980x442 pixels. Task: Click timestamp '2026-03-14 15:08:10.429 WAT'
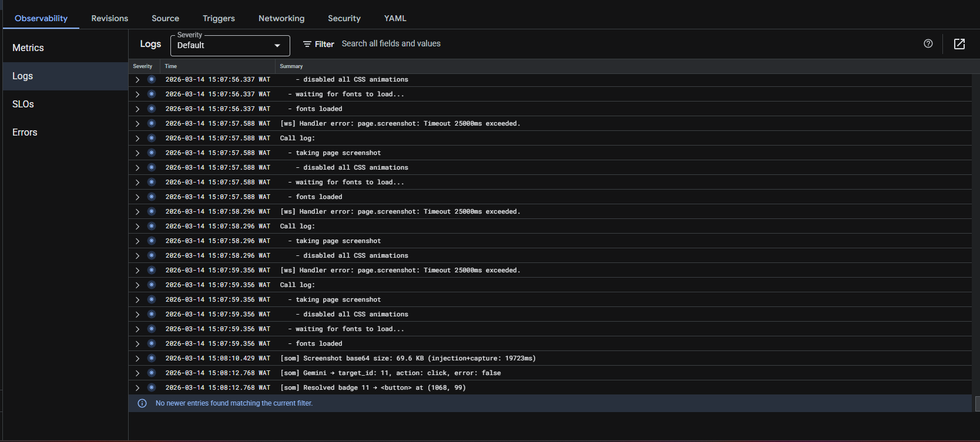(218, 358)
